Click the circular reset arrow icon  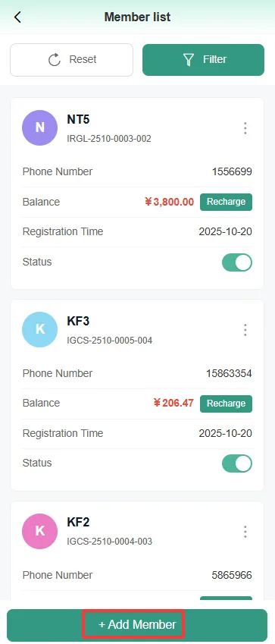click(x=55, y=60)
